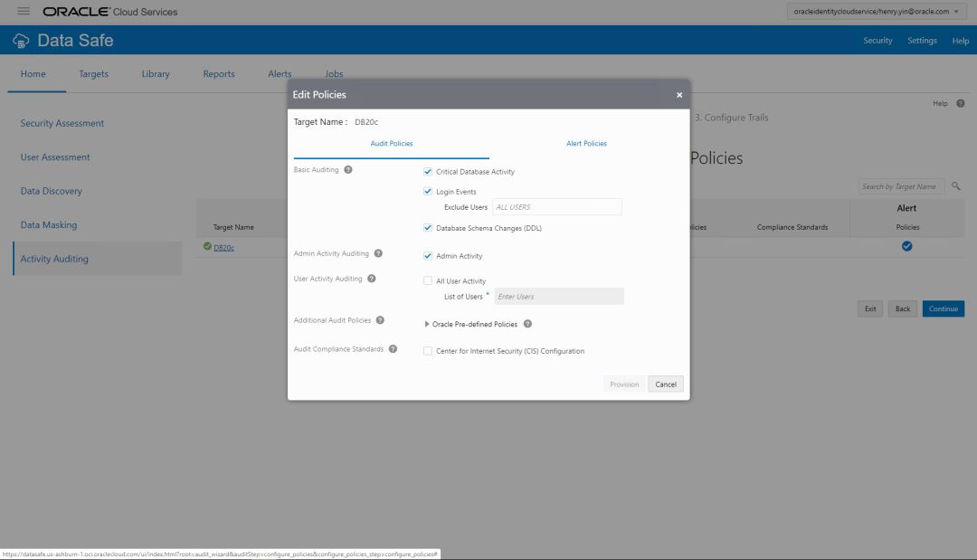Click help icon beside User Activity Auditing
This screenshot has height=560, width=977.
[x=372, y=280]
